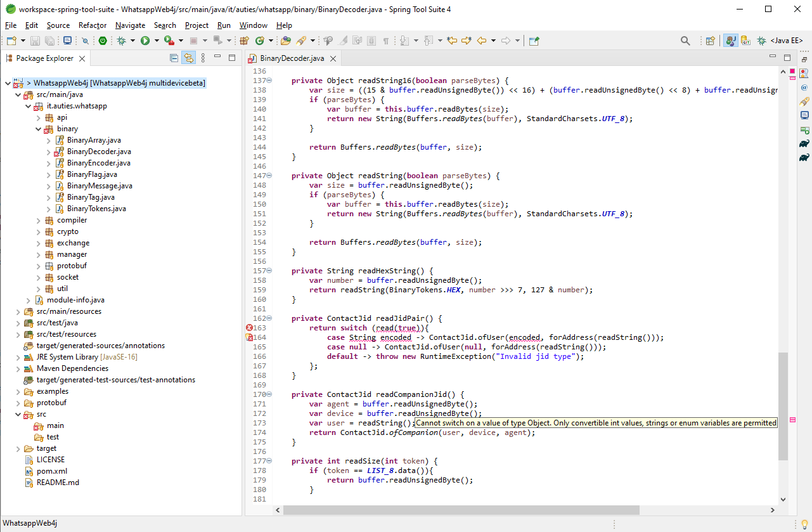Select the Debug toolbar icon
This screenshot has width=812, height=532.
[122, 40]
